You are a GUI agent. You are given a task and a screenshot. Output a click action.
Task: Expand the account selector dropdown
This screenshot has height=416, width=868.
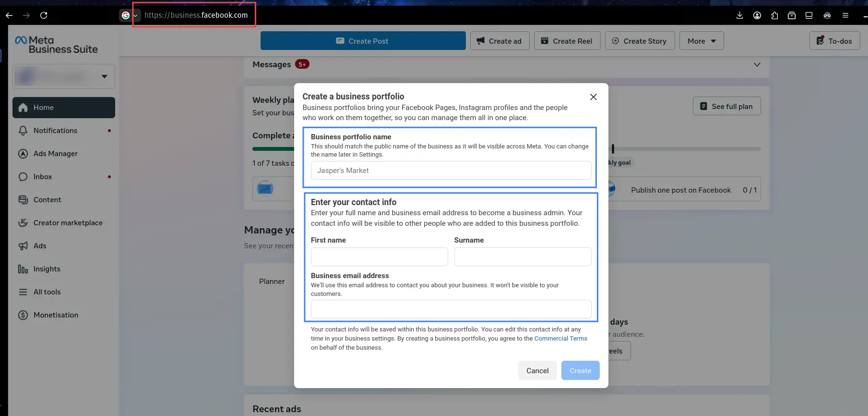click(64, 76)
